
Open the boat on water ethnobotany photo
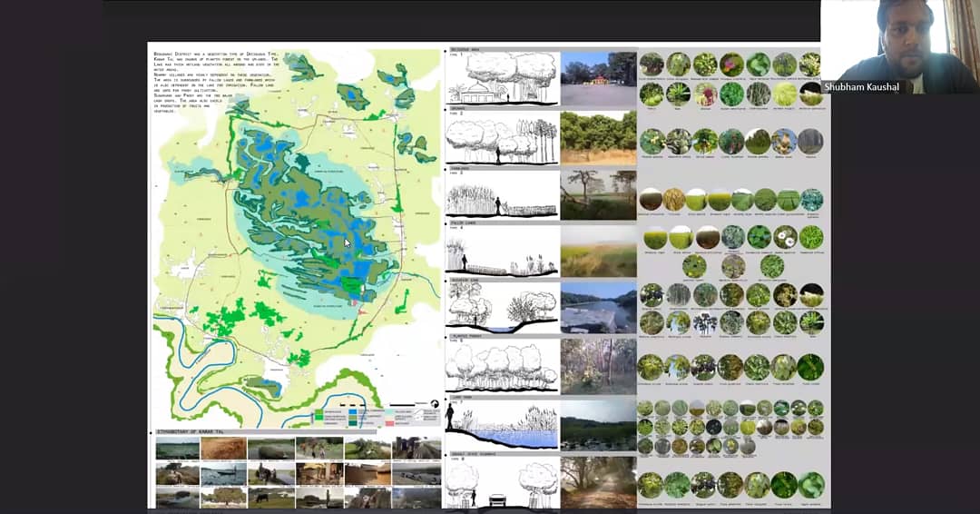click(223, 473)
